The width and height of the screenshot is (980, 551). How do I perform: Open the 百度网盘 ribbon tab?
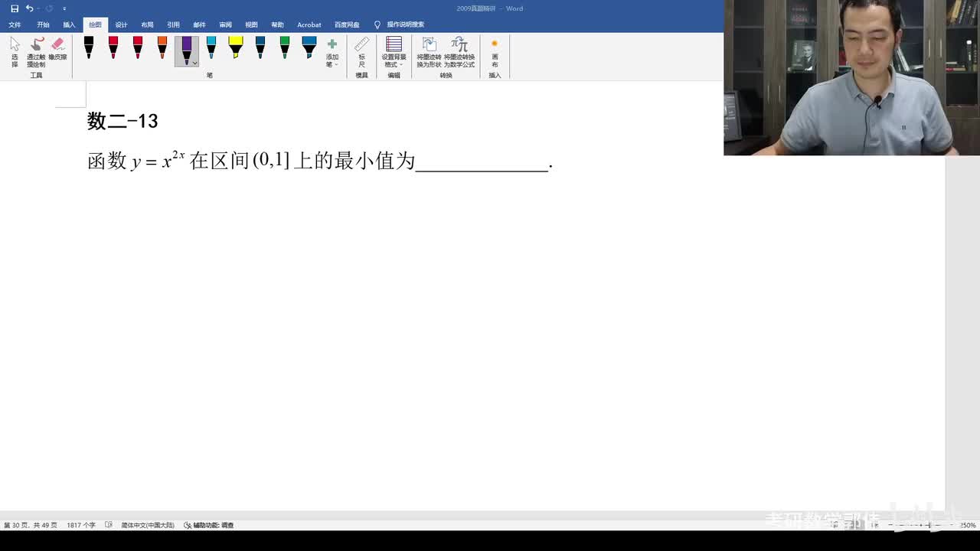(347, 24)
